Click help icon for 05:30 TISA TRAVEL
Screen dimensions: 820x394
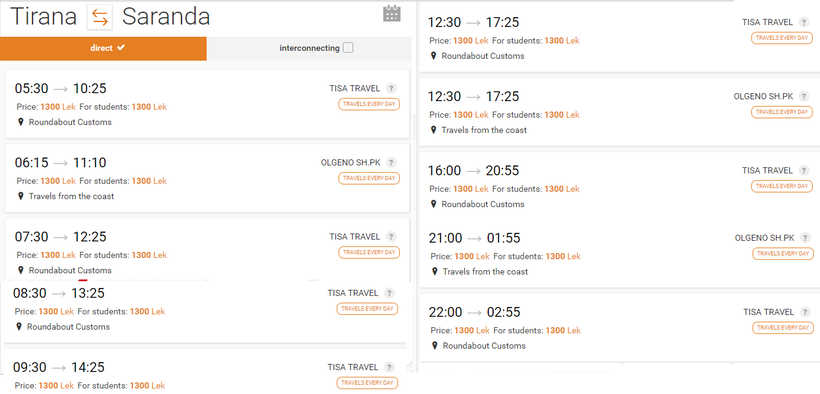point(391,88)
